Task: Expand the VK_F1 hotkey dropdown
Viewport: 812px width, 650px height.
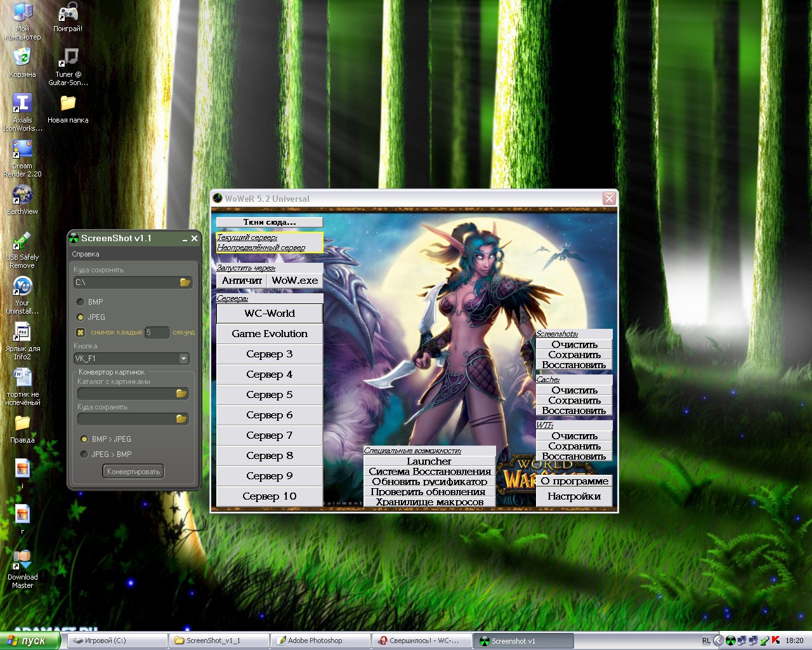Action: 183,359
